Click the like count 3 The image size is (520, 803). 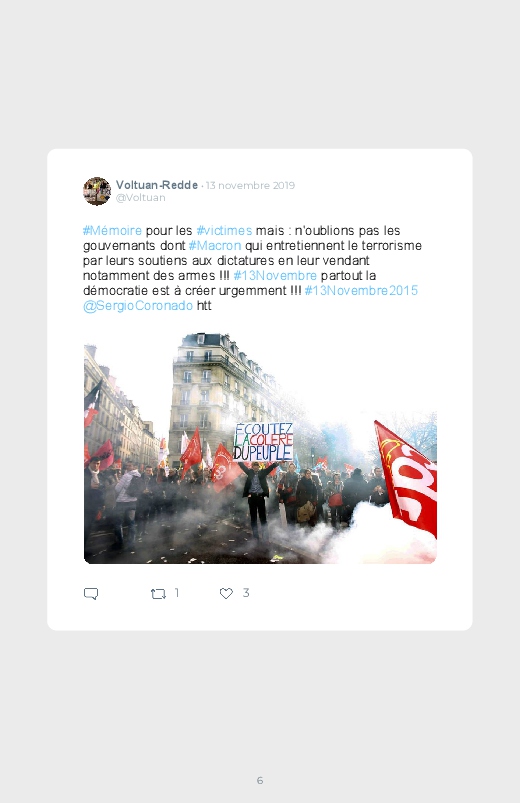246,593
